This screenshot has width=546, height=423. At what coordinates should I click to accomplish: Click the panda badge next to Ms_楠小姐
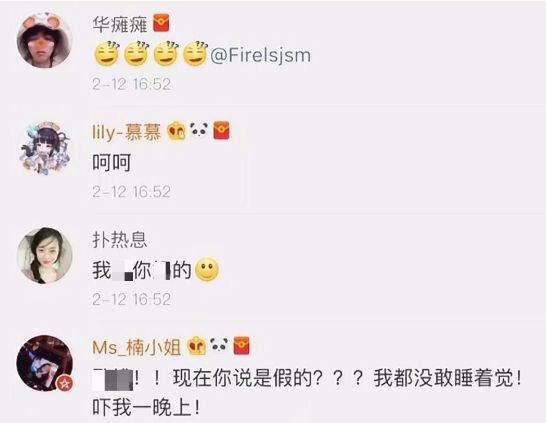(220, 345)
